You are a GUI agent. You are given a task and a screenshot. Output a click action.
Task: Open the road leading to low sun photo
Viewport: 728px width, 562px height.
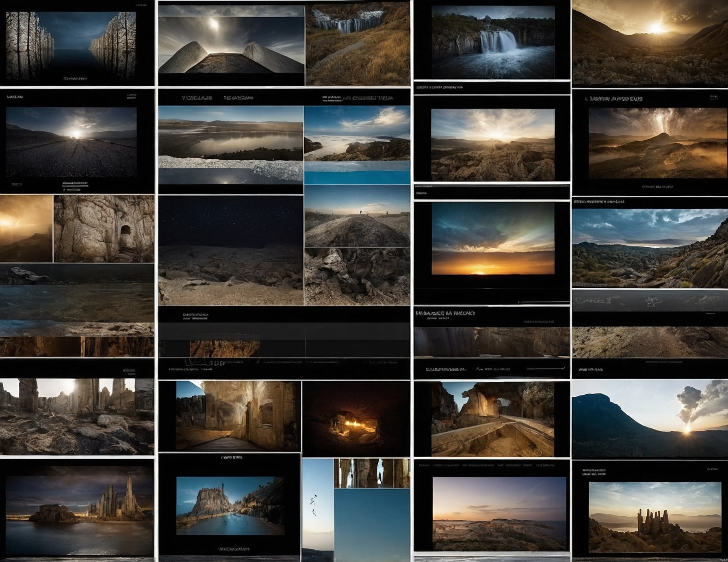[x=71, y=142]
